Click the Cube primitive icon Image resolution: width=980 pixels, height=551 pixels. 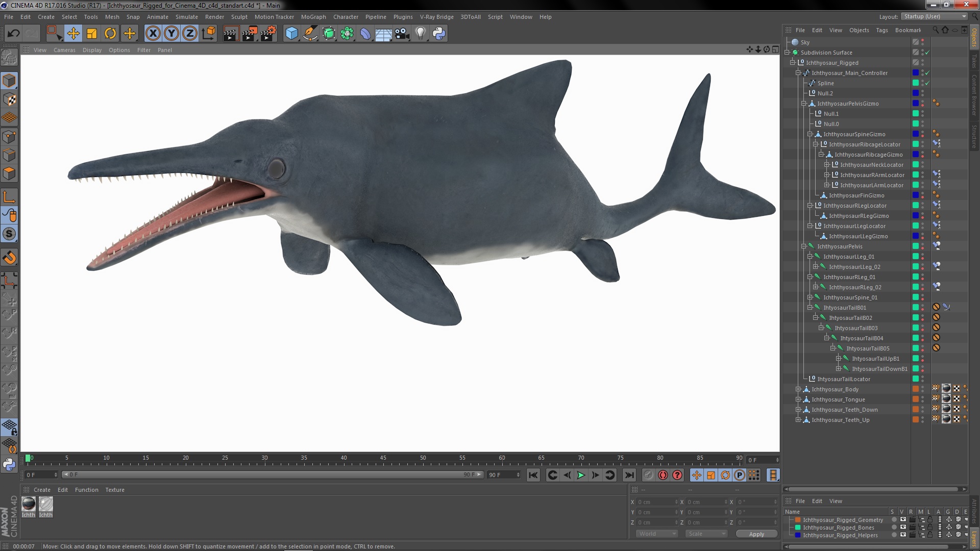(x=291, y=34)
